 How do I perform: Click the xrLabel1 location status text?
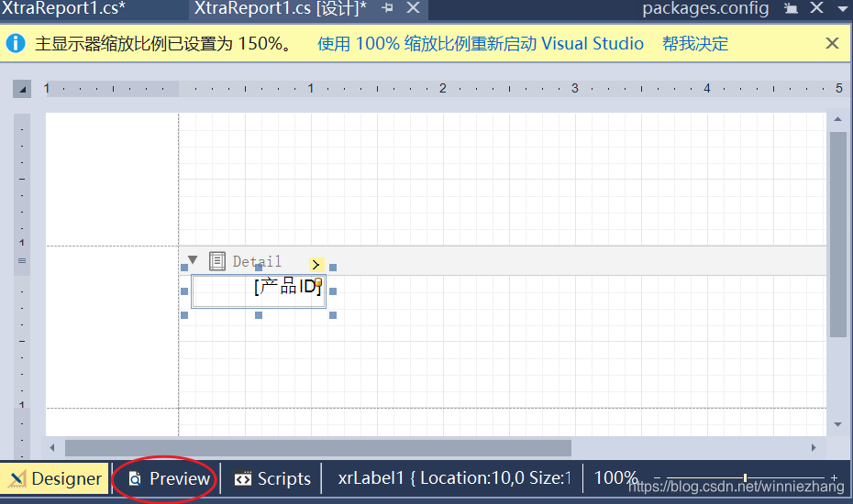tap(455, 478)
